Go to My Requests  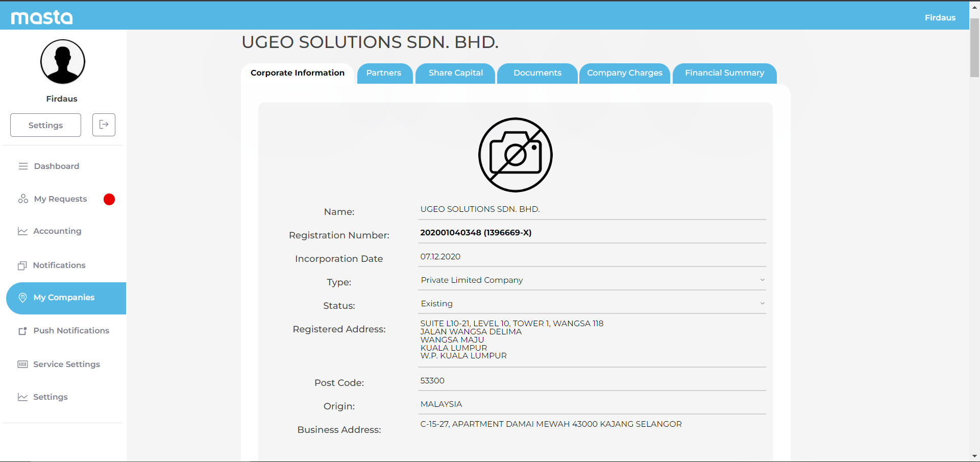coord(60,199)
